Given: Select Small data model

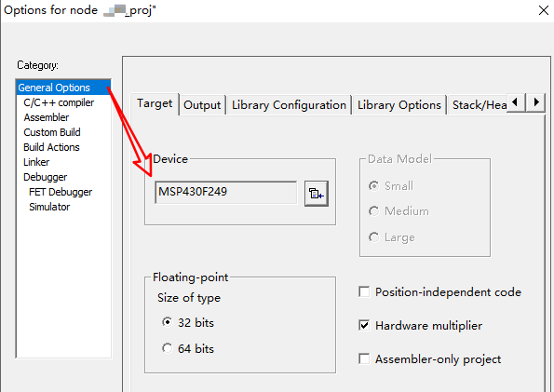Looking at the screenshot, I should click(391, 186).
